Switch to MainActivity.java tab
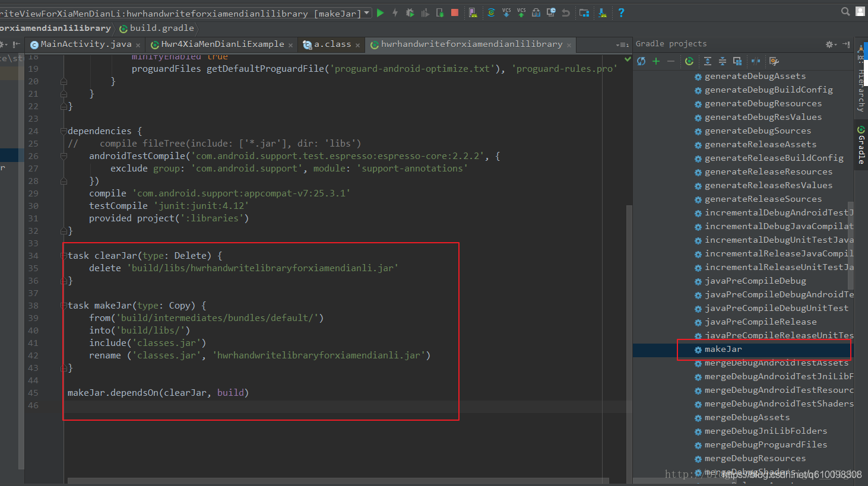The width and height of the screenshot is (868, 486). pyautogui.click(x=86, y=44)
